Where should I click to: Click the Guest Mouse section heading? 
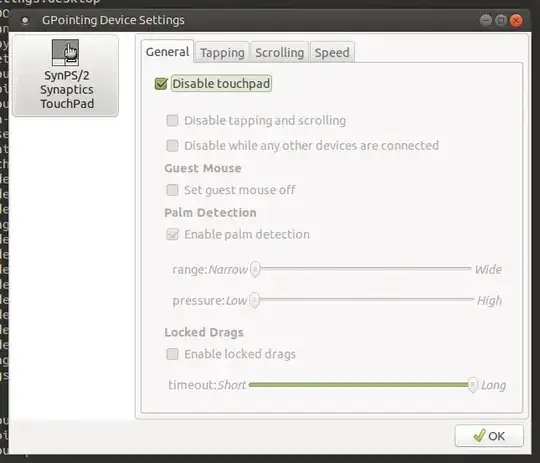click(203, 168)
